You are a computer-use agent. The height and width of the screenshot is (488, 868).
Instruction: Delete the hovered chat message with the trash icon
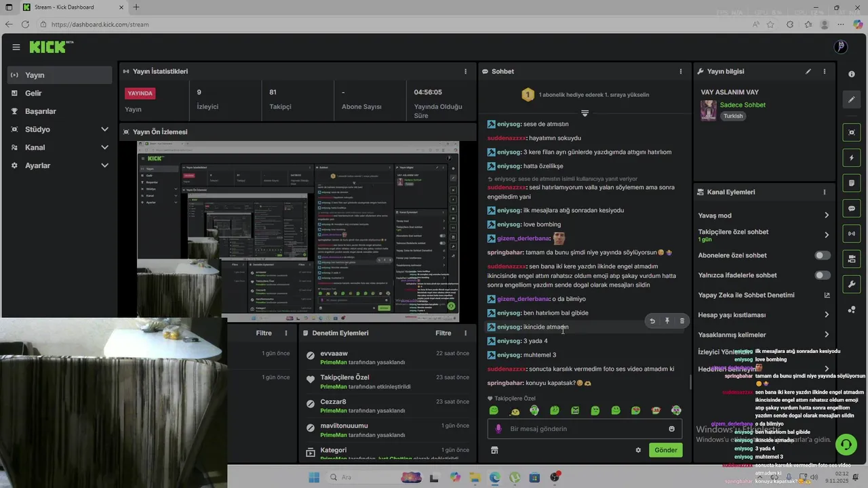[682, 321]
